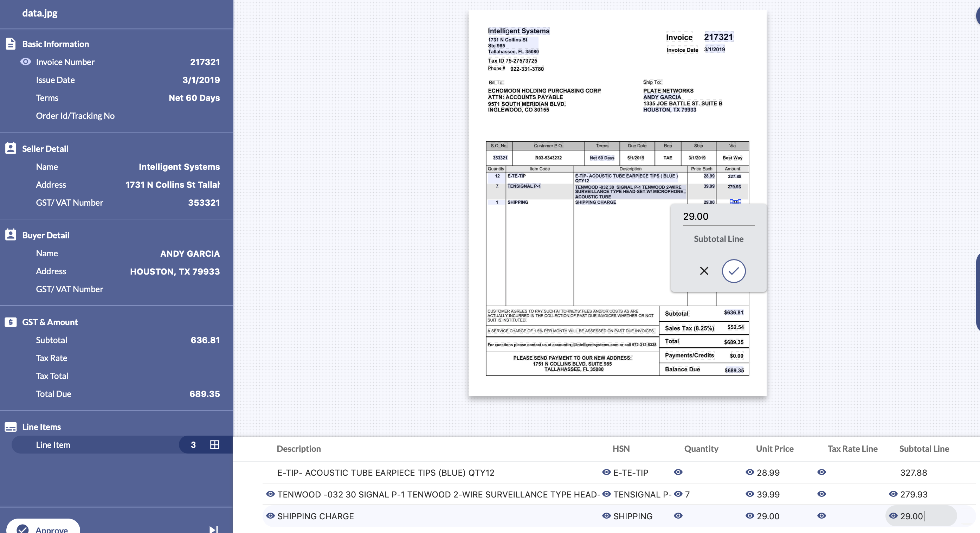Click the Tax Rate field in sidebar
This screenshot has height=533, width=980.
coord(128,358)
